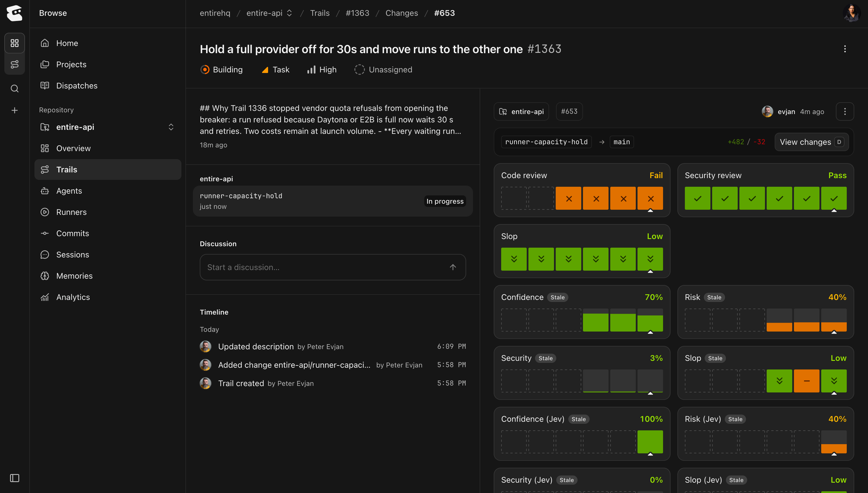Open Dispatches in sidebar
868x493 pixels.
tap(108, 86)
